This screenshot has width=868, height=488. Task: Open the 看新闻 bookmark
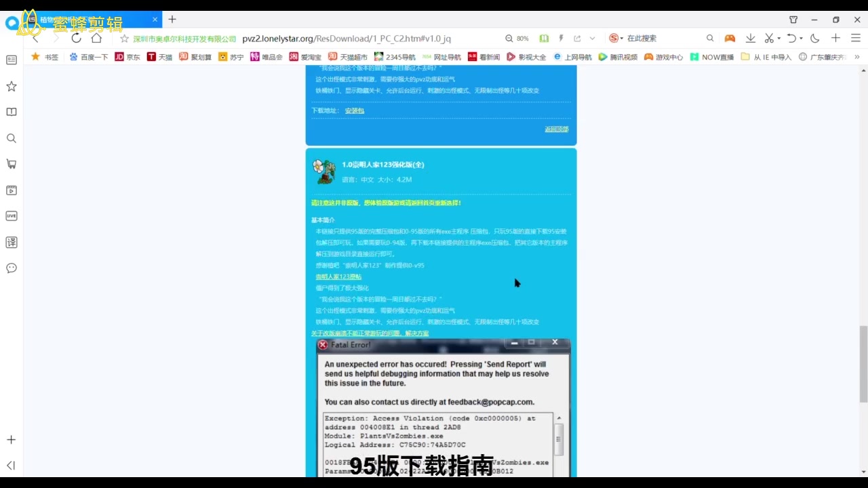tap(484, 57)
